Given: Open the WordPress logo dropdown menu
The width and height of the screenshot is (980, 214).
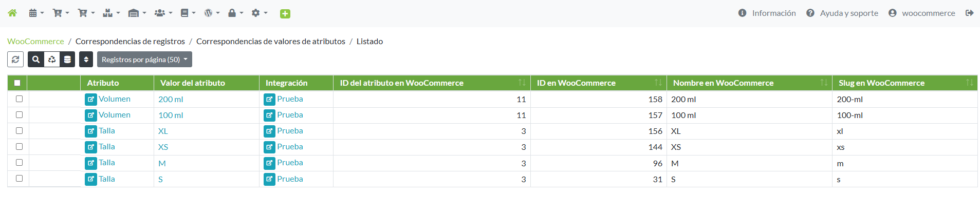Looking at the screenshot, I should (x=211, y=13).
